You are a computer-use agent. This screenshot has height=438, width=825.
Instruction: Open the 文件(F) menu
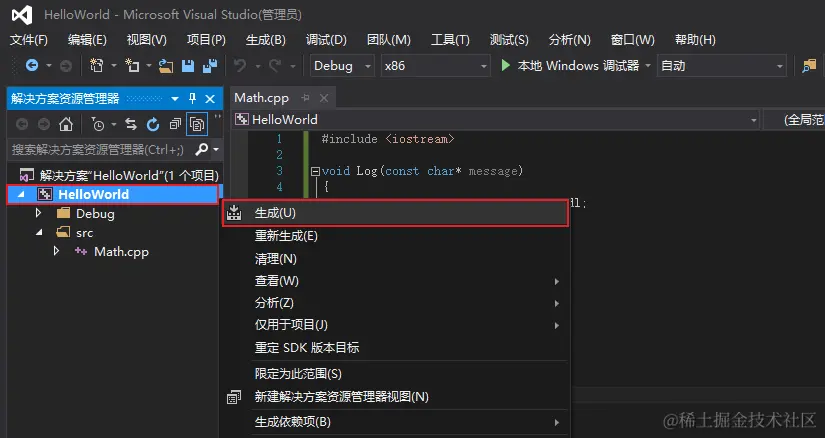click(28, 40)
